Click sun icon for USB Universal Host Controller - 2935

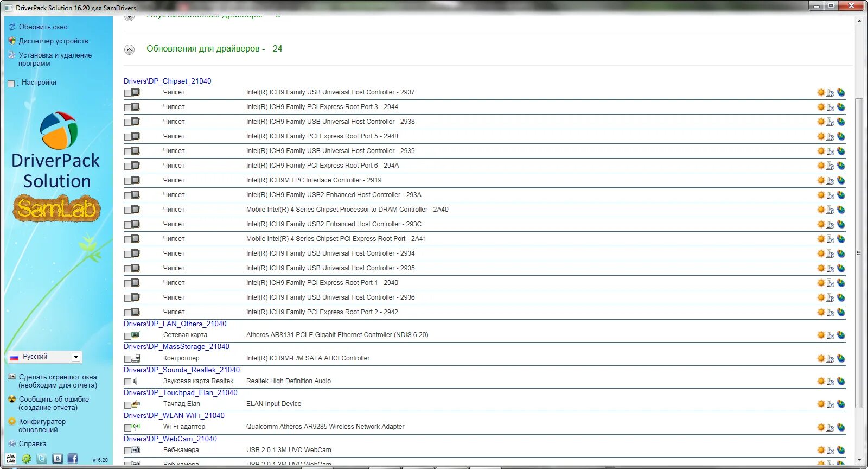(821, 268)
